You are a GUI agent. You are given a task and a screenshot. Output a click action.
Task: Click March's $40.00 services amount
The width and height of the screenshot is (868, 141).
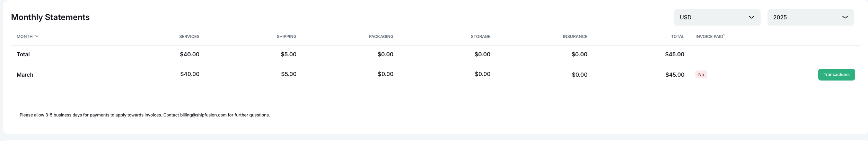[x=190, y=74]
